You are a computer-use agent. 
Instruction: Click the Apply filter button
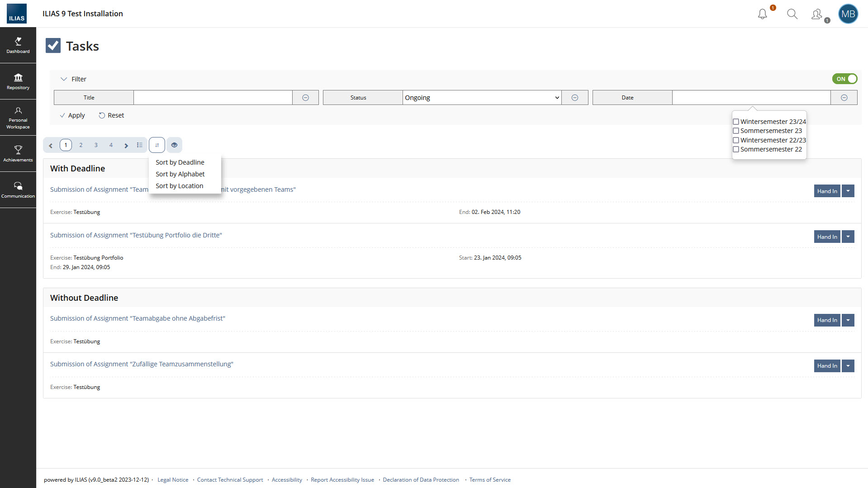click(72, 115)
